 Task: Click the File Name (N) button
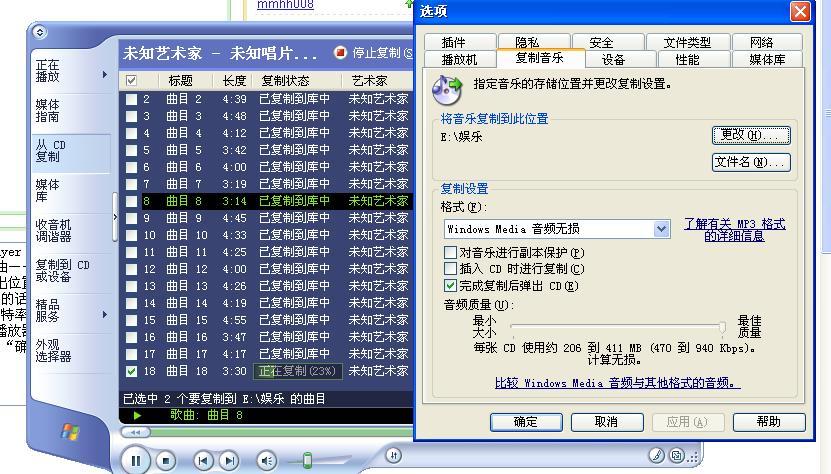point(751,162)
